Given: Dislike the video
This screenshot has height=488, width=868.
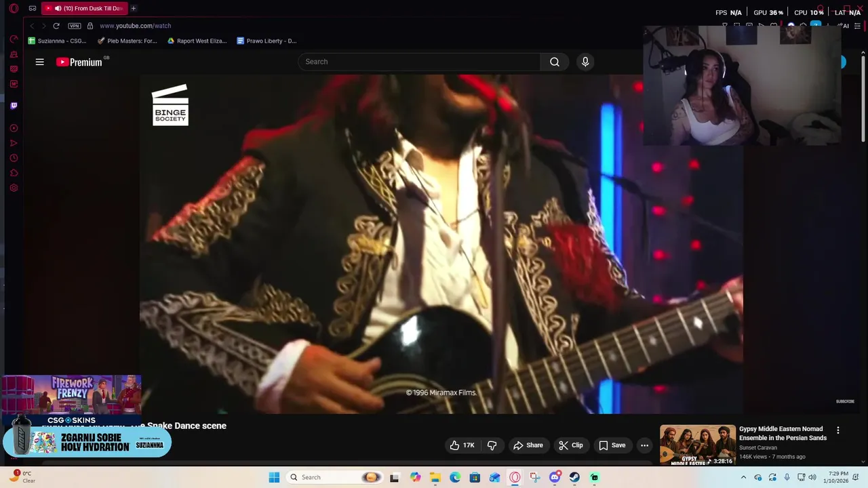Looking at the screenshot, I should click(x=492, y=445).
